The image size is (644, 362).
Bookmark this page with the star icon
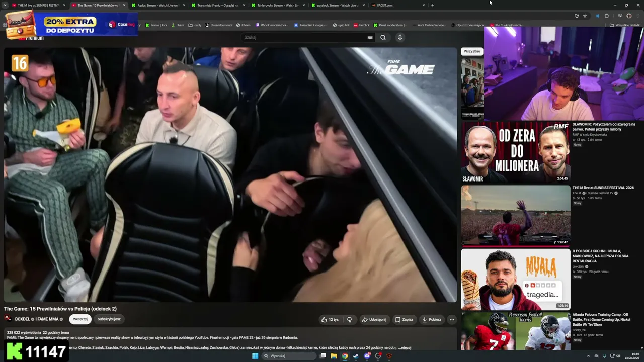pyautogui.click(x=585, y=16)
